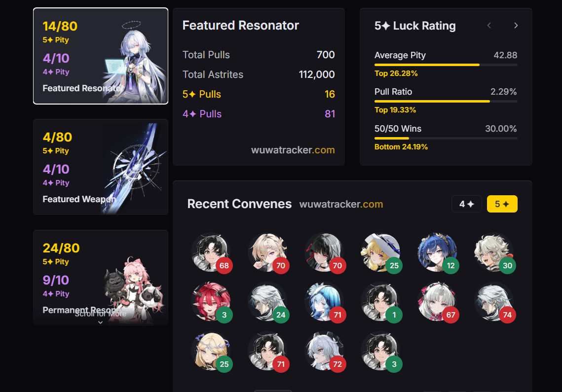Toggle the 4-star convenes filter
The image size is (562, 392).
point(467,204)
